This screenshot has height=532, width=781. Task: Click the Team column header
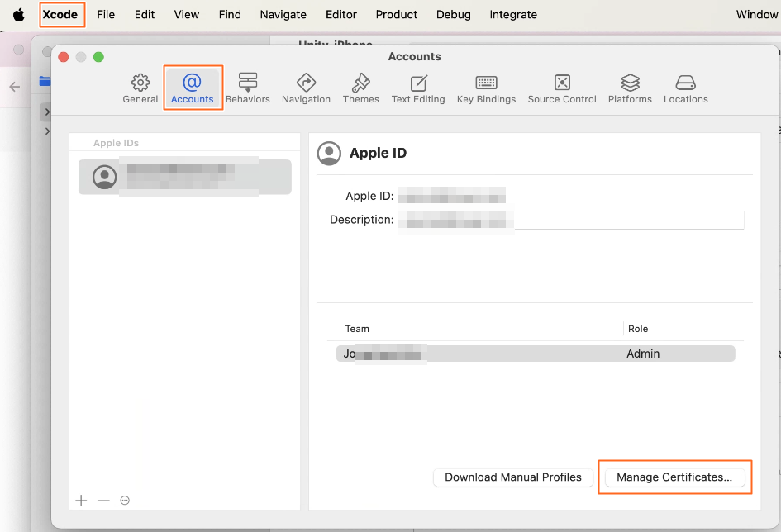pyautogui.click(x=357, y=329)
